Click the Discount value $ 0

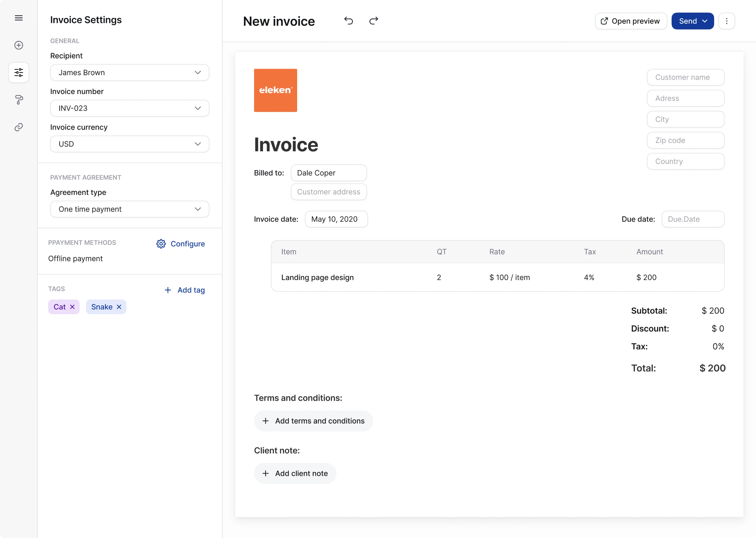coord(718,328)
